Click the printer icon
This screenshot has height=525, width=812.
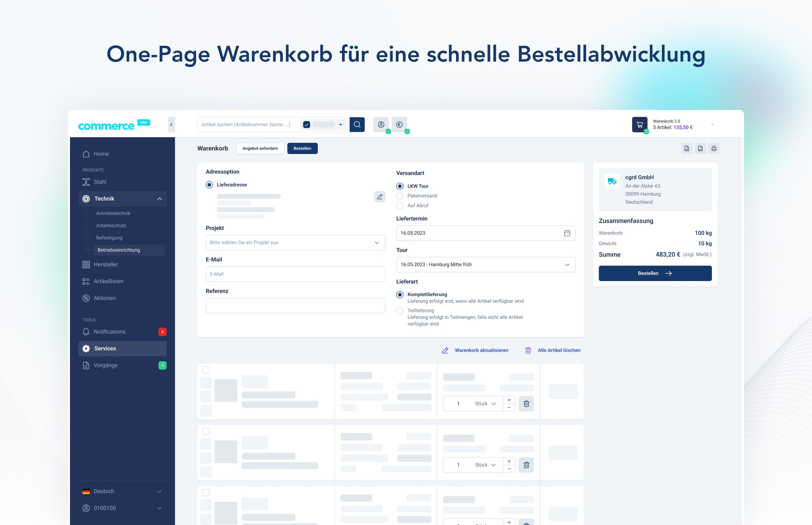(714, 148)
